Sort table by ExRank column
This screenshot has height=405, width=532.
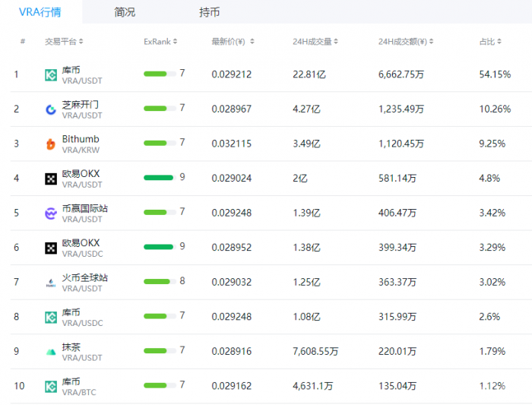[x=161, y=41]
